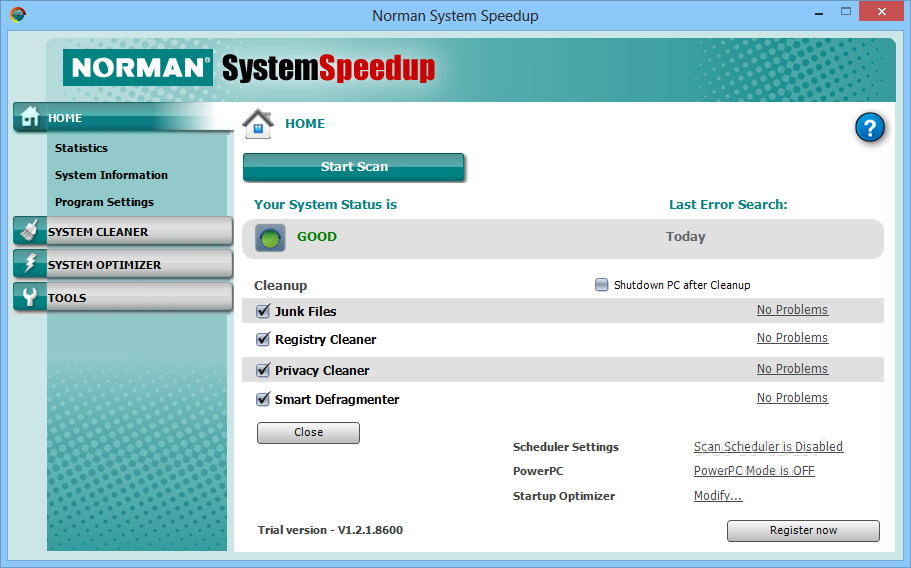The image size is (911, 568).
Task: Click the green status indicator light
Action: pos(270,238)
